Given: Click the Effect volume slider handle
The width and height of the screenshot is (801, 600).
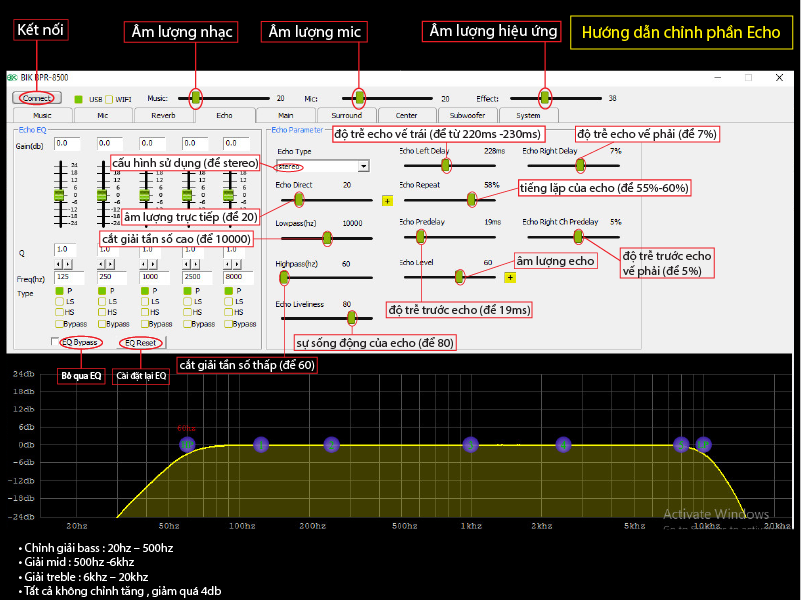Looking at the screenshot, I should pyautogui.click(x=545, y=98).
